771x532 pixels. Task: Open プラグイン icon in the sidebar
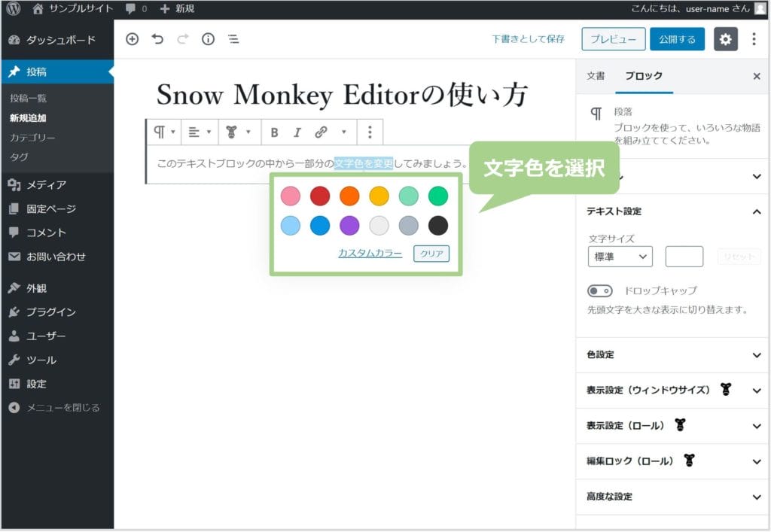pos(14,312)
